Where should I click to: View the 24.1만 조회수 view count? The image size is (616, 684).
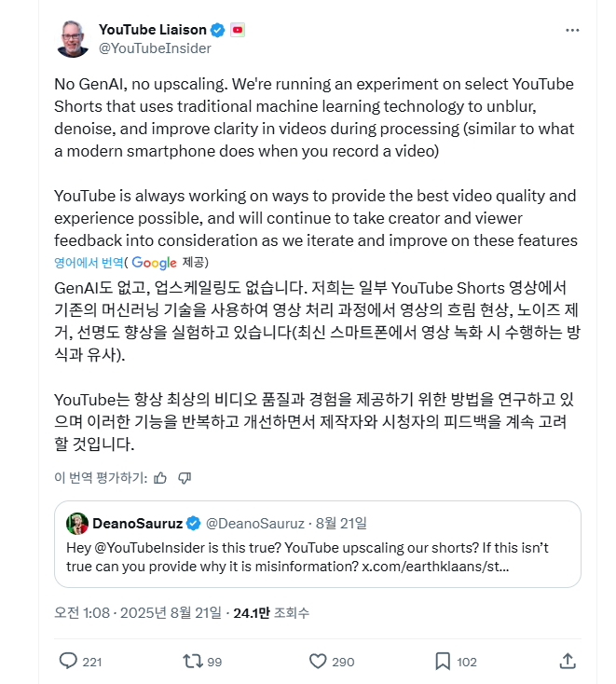pos(271,612)
